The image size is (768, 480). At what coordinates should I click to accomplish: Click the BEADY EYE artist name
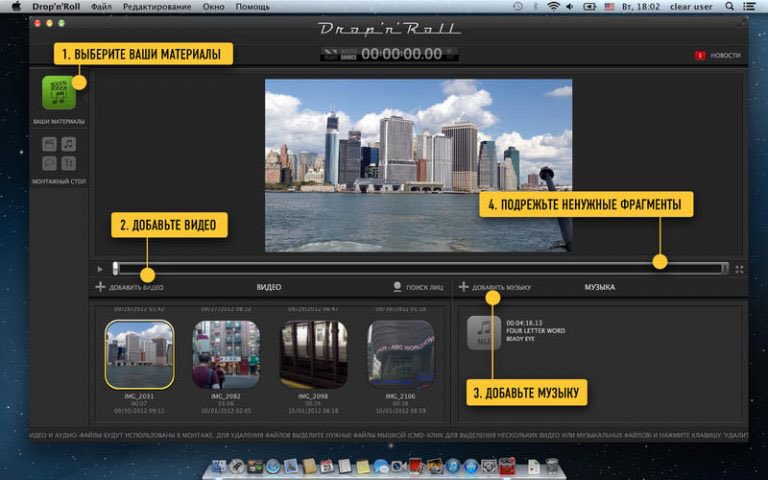[520, 338]
